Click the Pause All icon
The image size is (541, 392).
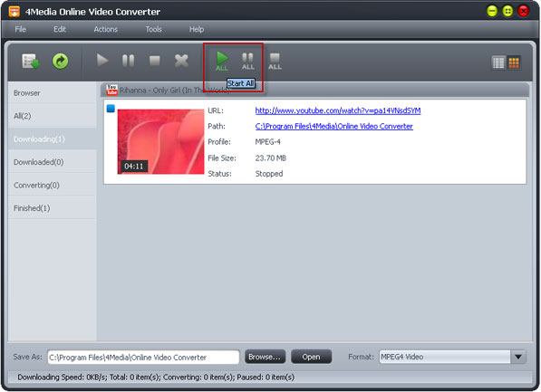[x=248, y=62]
